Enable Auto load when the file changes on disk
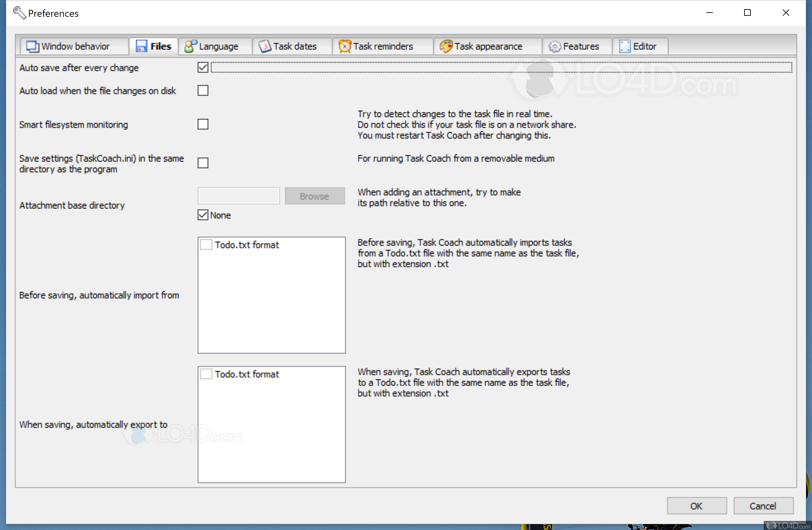 [203, 90]
